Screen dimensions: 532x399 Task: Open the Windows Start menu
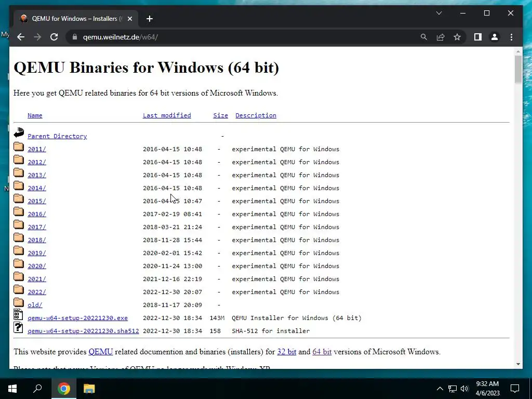[x=12, y=389]
